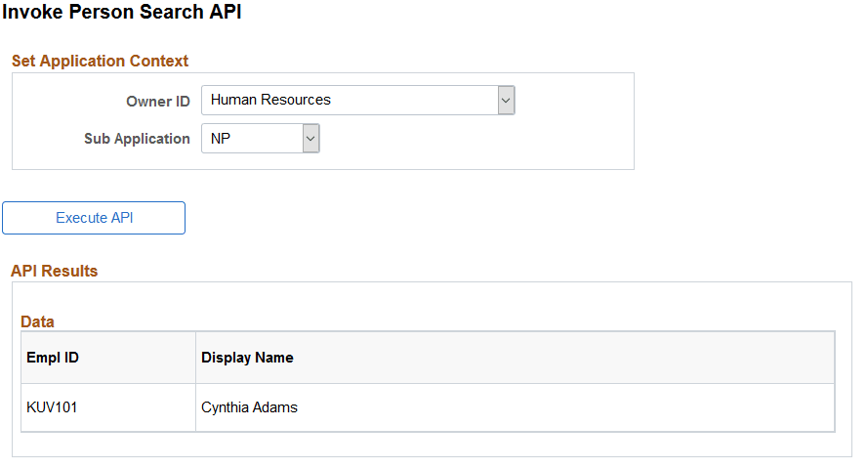Image resolution: width=868 pixels, height=469 pixels.
Task: Click the Human Resources value text
Action: click(x=270, y=100)
